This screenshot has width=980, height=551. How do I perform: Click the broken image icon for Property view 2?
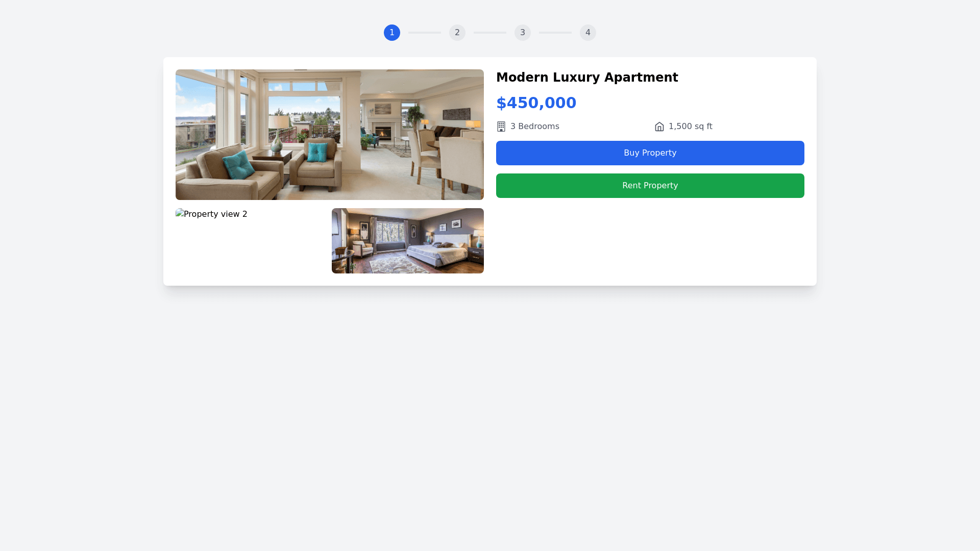tap(179, 214)
